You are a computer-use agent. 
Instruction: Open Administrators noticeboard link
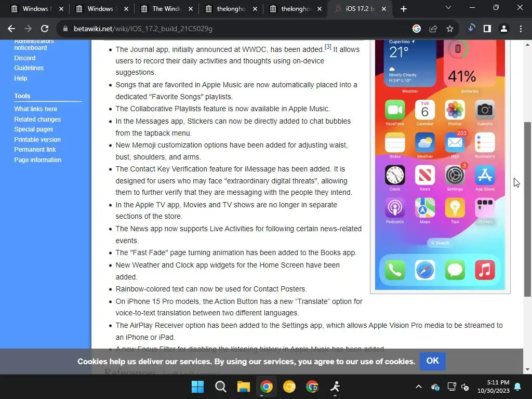pyautogui.click(x=34, y=45)
